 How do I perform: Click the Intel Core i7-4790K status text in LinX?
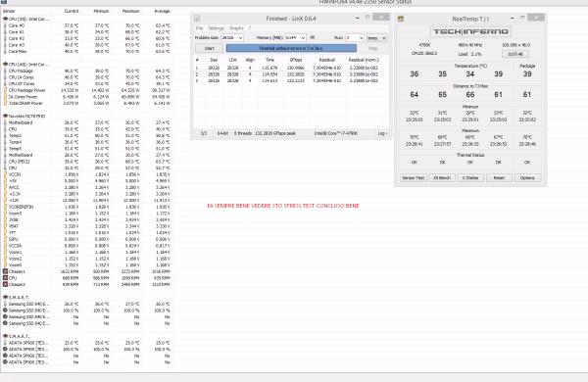coord(335,133)
